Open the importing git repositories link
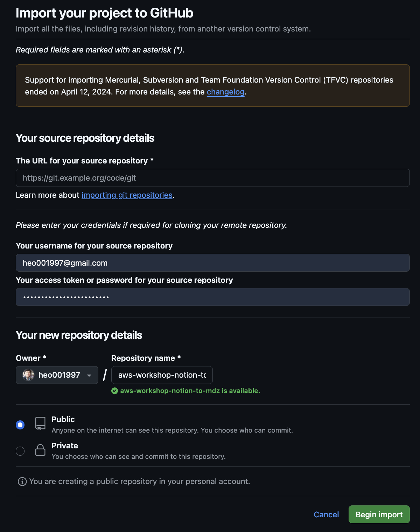Screen dimensions: 420x532 click(127, 195)
